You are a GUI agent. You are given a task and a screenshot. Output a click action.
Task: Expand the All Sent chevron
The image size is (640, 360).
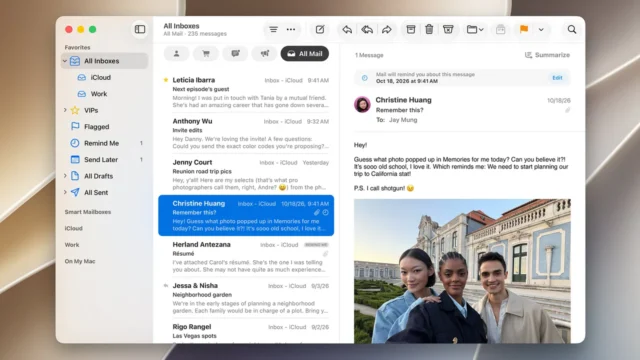coord(64,192)
